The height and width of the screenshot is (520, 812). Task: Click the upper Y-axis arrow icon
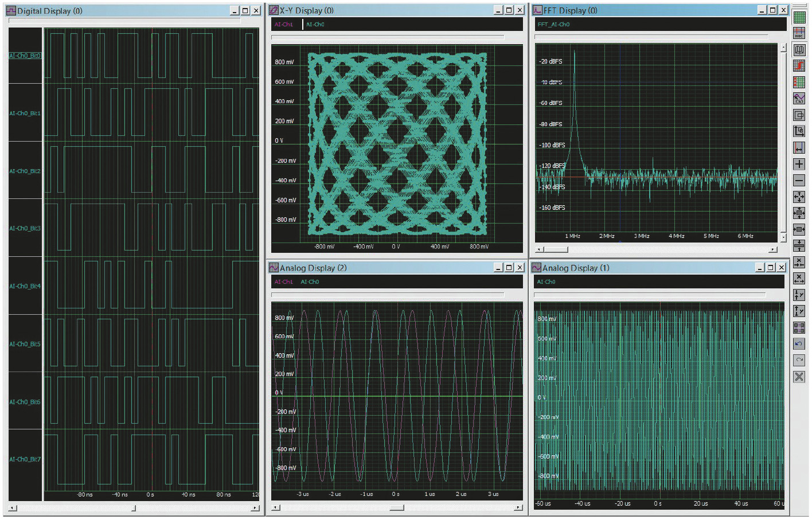(x=799, y=295)
